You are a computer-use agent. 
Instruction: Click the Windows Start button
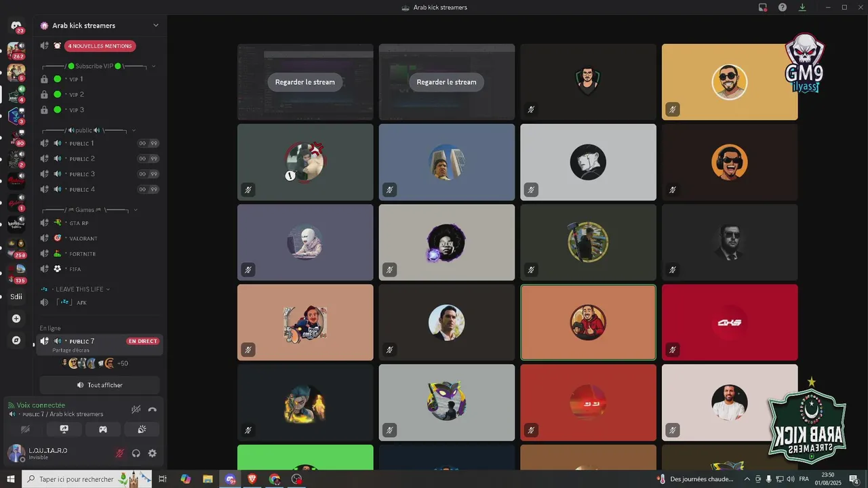(11, 479)
